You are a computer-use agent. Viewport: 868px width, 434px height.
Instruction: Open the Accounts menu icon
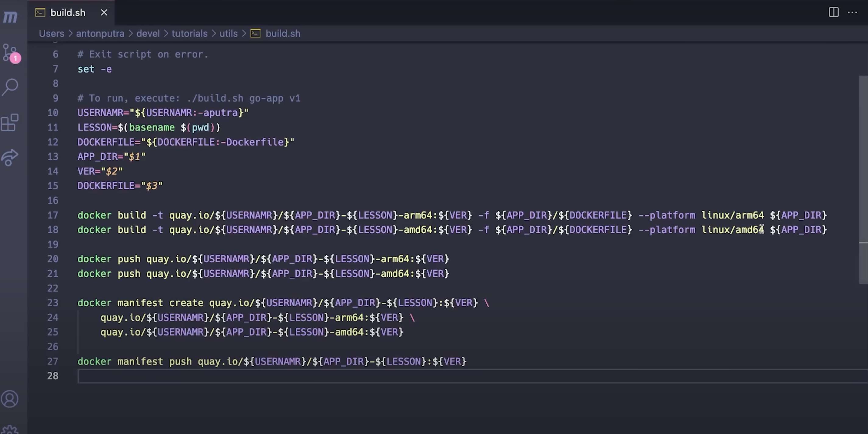pos(10,399)
